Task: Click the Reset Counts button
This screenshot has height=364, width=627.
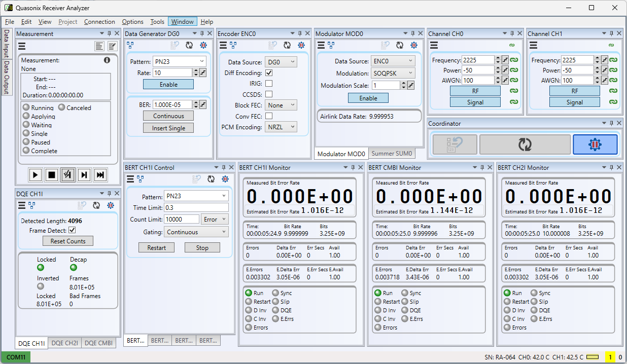Action: click(x=68, y=241)
